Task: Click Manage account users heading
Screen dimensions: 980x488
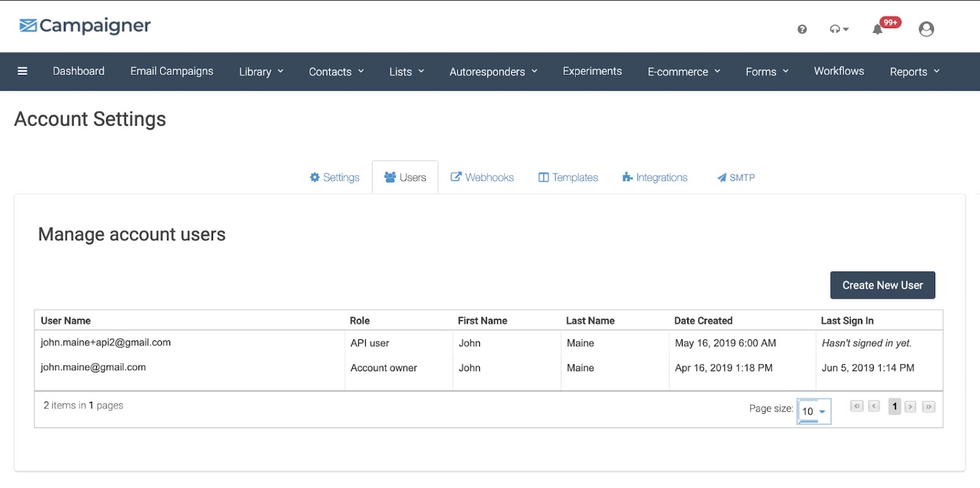Action: pyautogui.click(x=132, y=234)
